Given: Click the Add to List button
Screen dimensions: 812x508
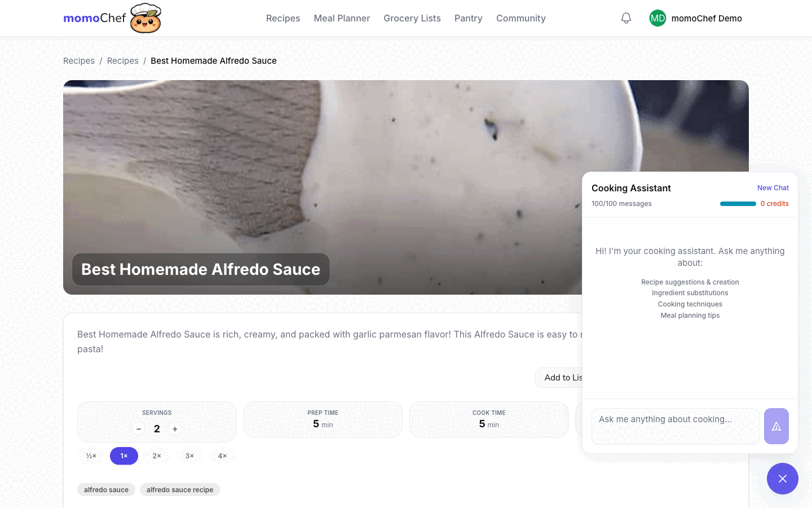Looking at the screenshot, I should pos(559,378).
